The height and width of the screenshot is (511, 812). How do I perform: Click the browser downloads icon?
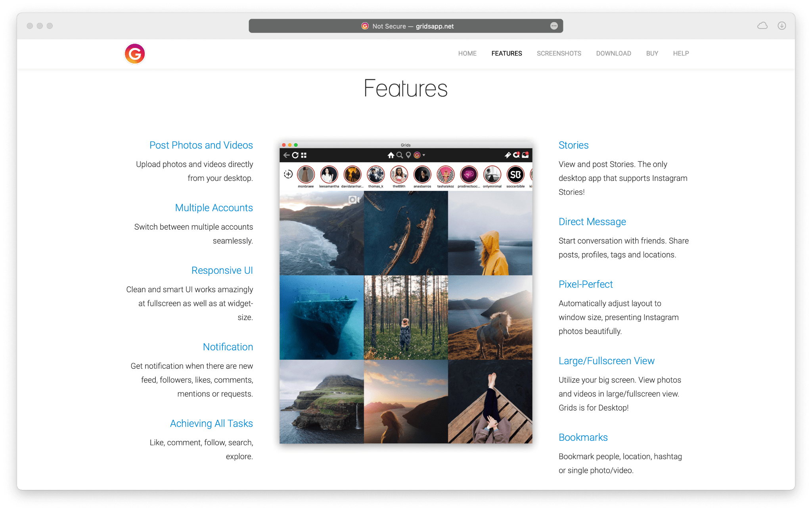pyautogui.click(x=781, y=26)
